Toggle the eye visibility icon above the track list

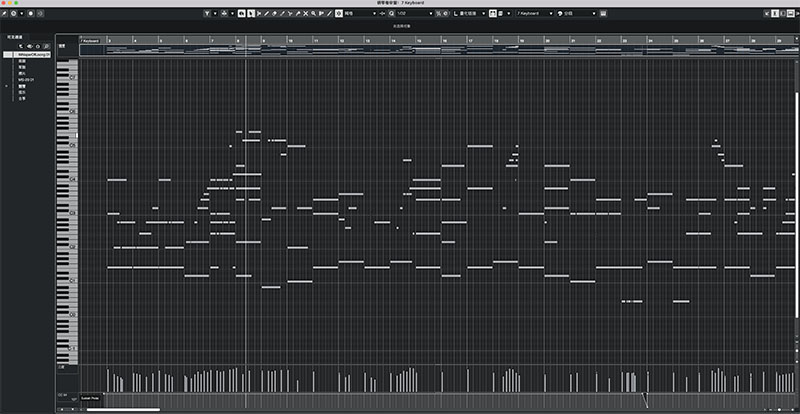click(30, 46)
